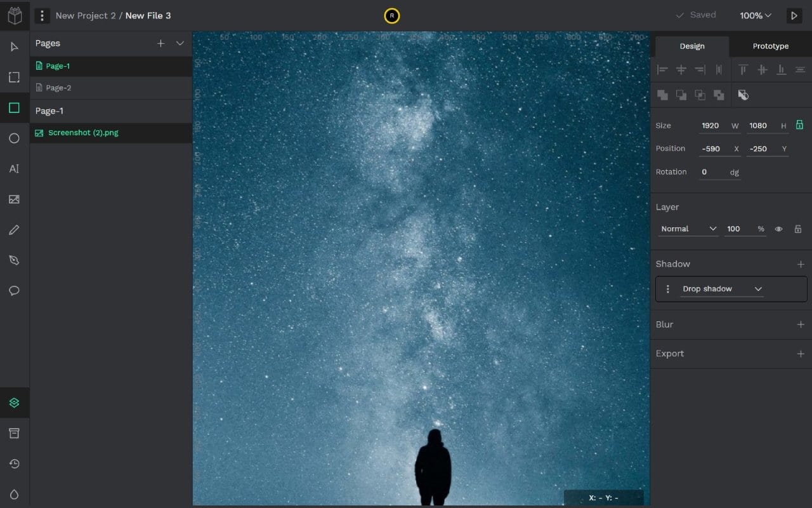Select the Image tool

tap(14, 199)
